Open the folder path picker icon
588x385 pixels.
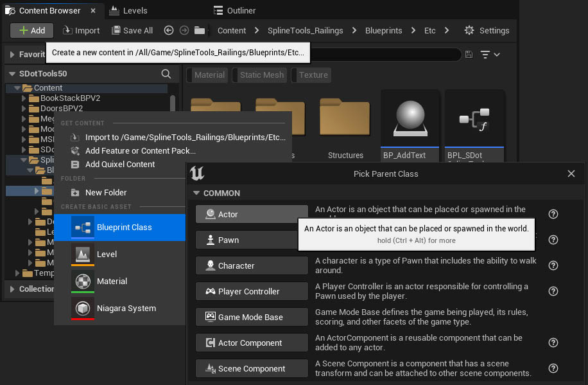(200, 30)
